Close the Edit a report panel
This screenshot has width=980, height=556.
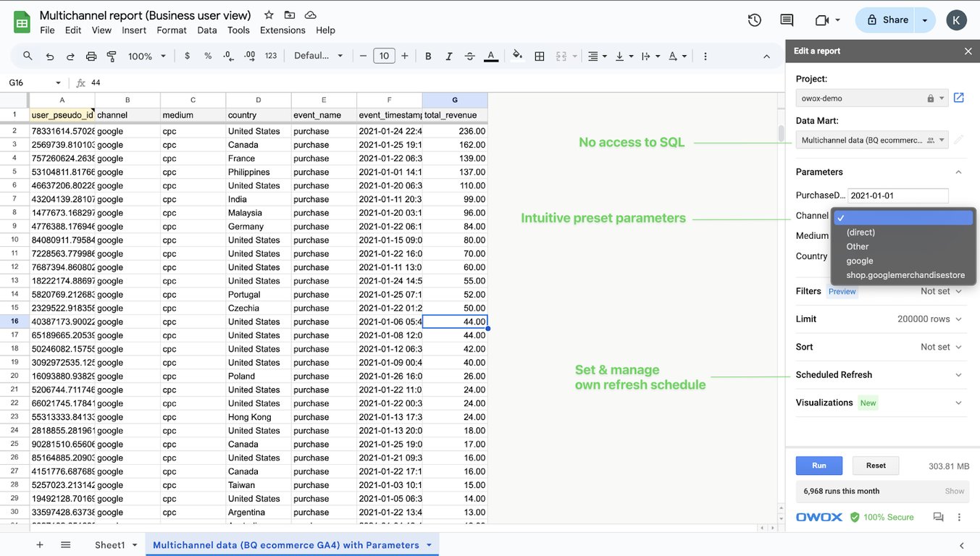point(968,51)
